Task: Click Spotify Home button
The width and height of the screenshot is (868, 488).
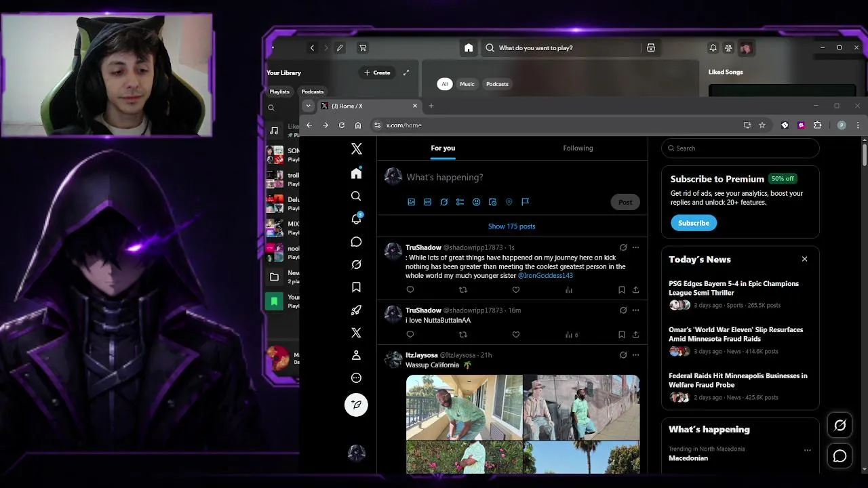Action: (x=469, y=48)
